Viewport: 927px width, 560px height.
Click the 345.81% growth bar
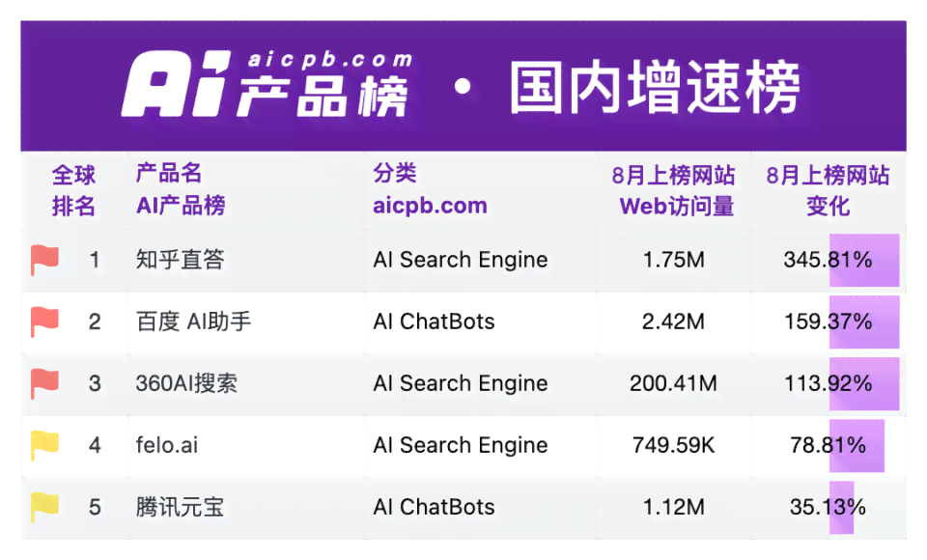click(x=864, y=260)
